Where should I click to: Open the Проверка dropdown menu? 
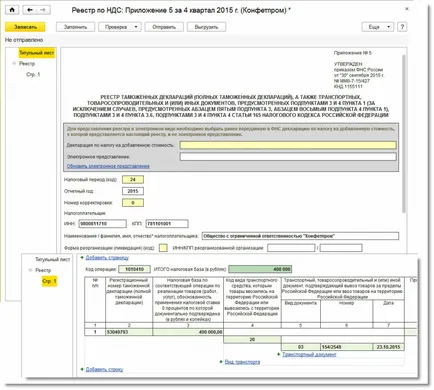[120, 27]
